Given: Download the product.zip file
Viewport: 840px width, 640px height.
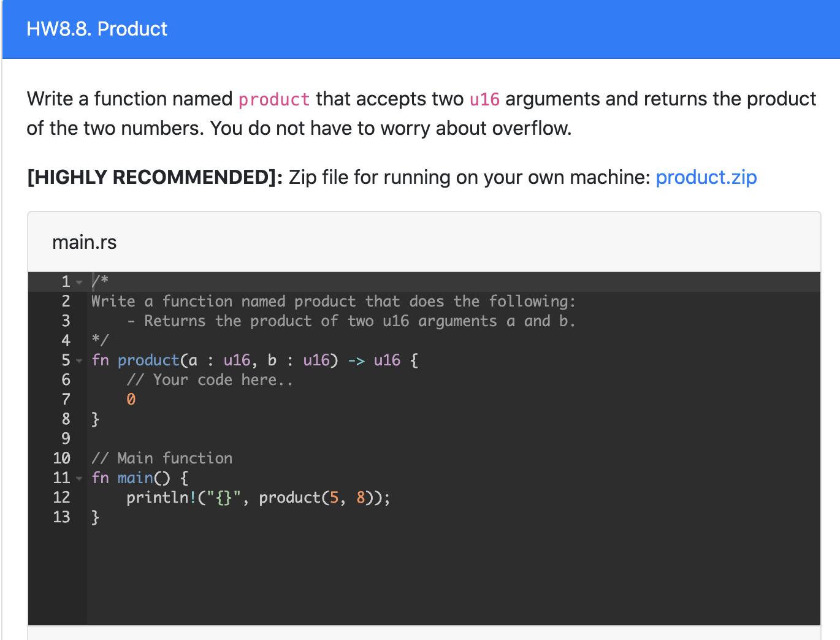Looking at the screenshot, I should 706,177.
